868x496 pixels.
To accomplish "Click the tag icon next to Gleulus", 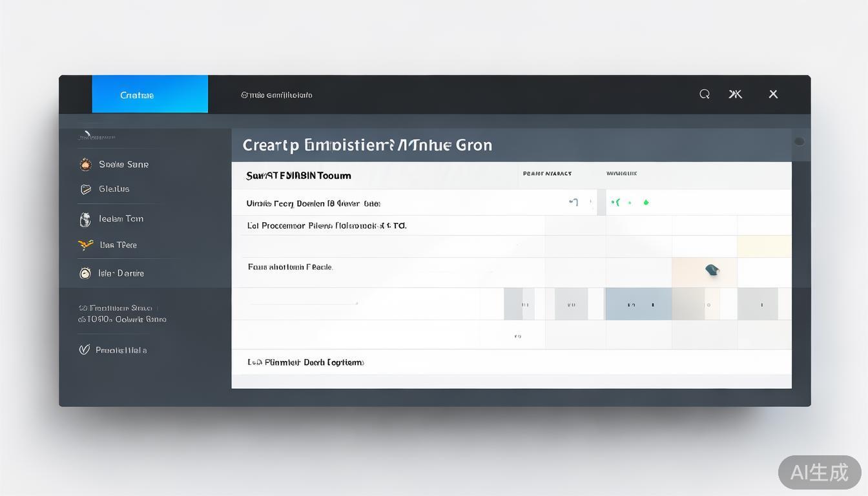I will 85,189.
